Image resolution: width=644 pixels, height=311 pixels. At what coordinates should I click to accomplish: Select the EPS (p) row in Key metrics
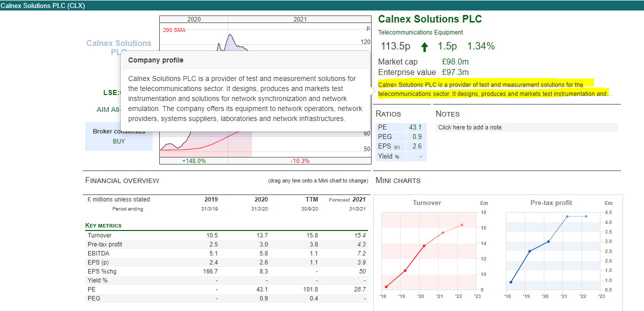226,262
